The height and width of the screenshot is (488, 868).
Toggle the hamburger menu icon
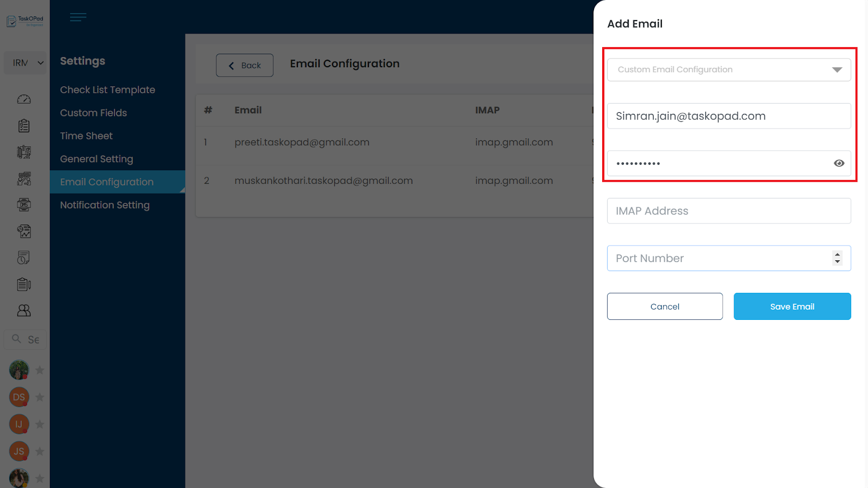(x=78, y=17)
